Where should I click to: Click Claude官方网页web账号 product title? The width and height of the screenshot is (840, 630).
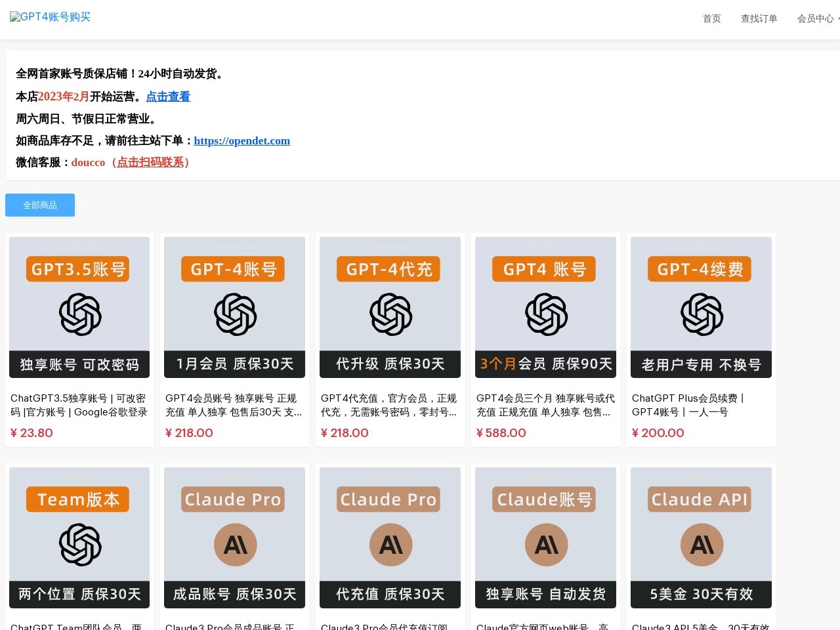[x=542, y=626]
